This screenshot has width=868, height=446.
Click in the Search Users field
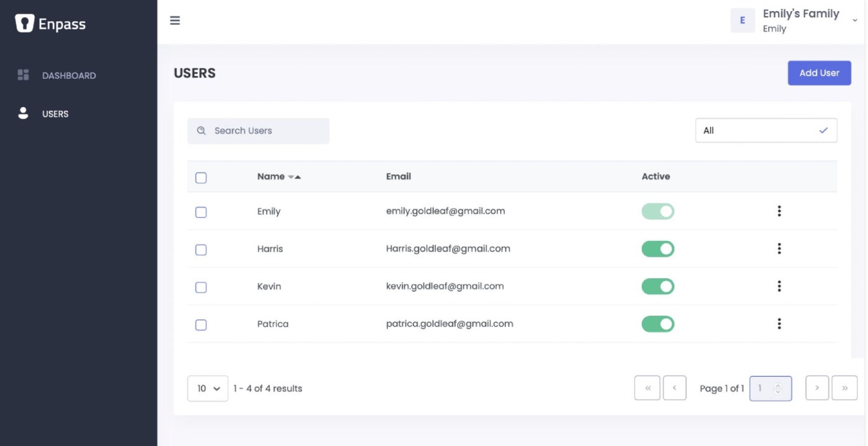click(x=258, y=131)
